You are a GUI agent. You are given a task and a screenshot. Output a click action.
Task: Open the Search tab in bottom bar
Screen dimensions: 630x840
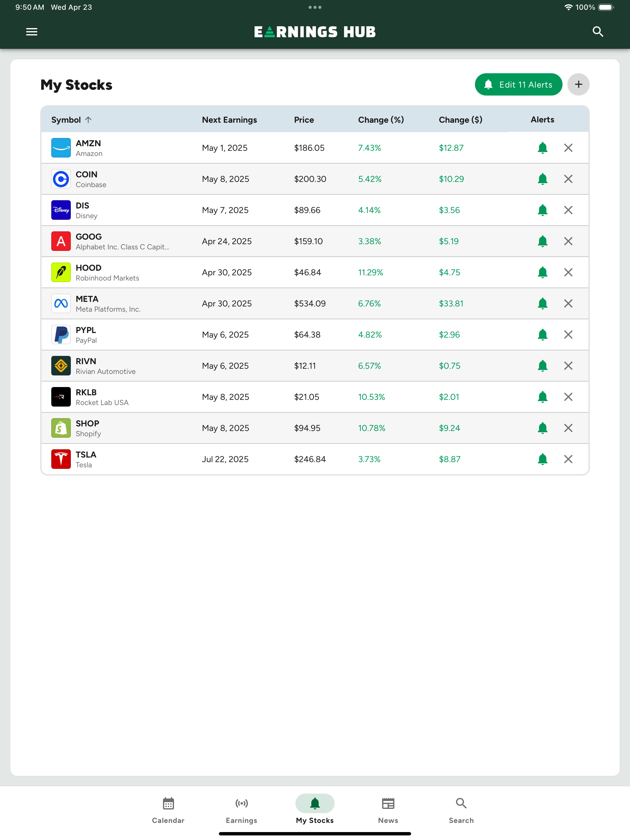pos(461,810)
